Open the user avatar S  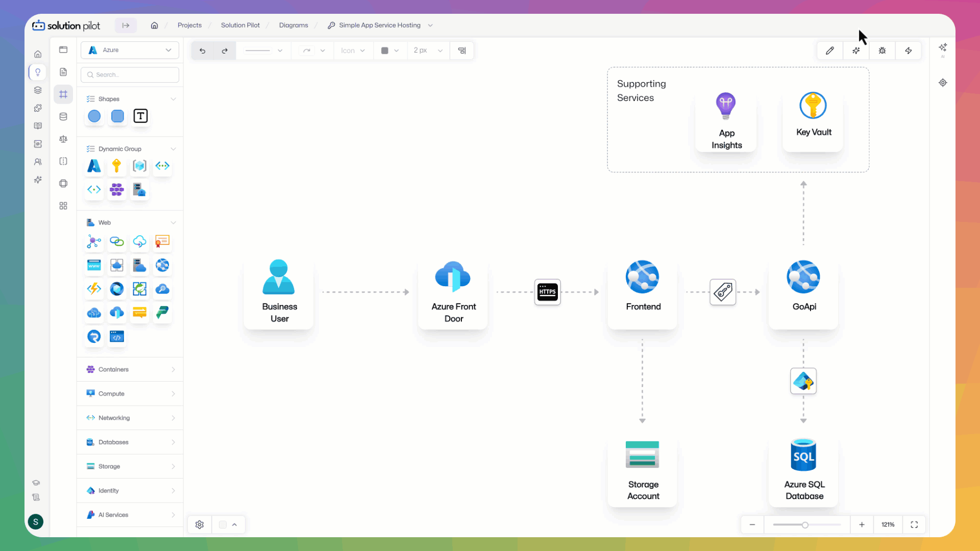tap(36, 521)
